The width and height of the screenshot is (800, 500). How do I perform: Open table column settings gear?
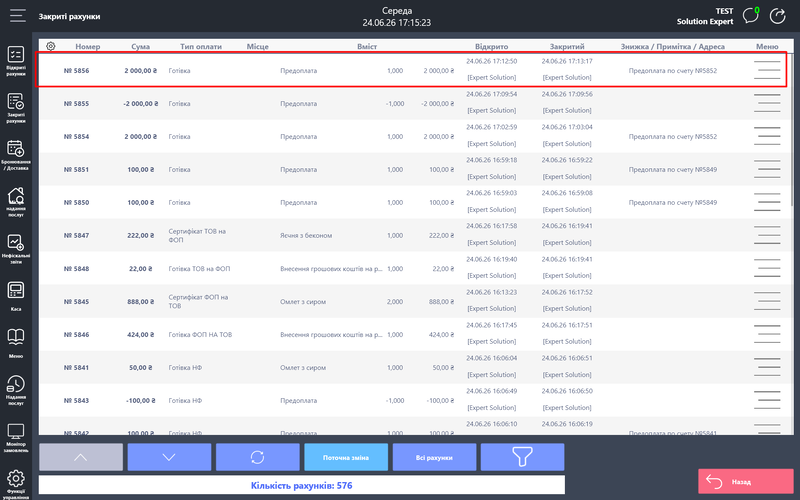[51, 46]
